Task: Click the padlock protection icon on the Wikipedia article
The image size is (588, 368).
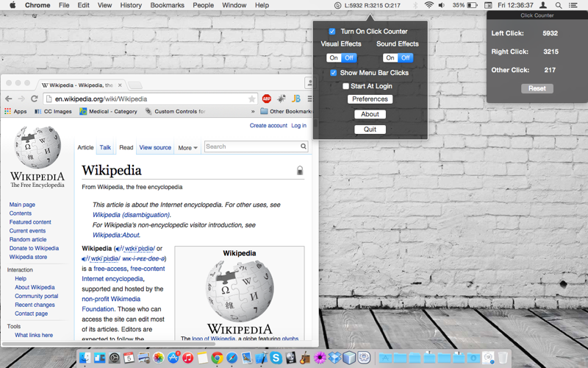Action: click(300, 170)
